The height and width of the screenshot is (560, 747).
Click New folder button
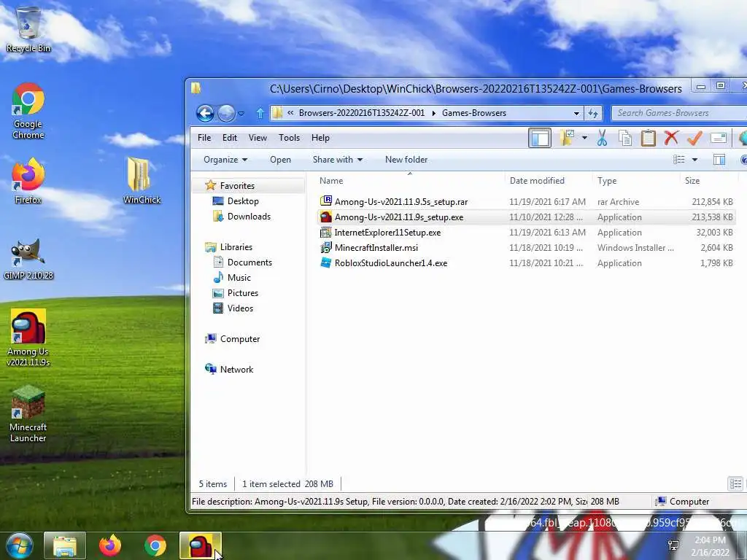(406, 160)
